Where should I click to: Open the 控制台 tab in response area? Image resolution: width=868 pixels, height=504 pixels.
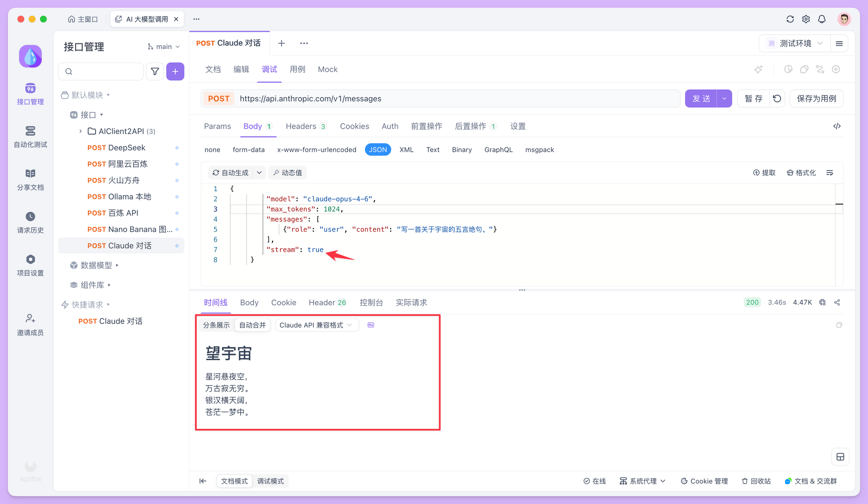click(x=371, y=302)
